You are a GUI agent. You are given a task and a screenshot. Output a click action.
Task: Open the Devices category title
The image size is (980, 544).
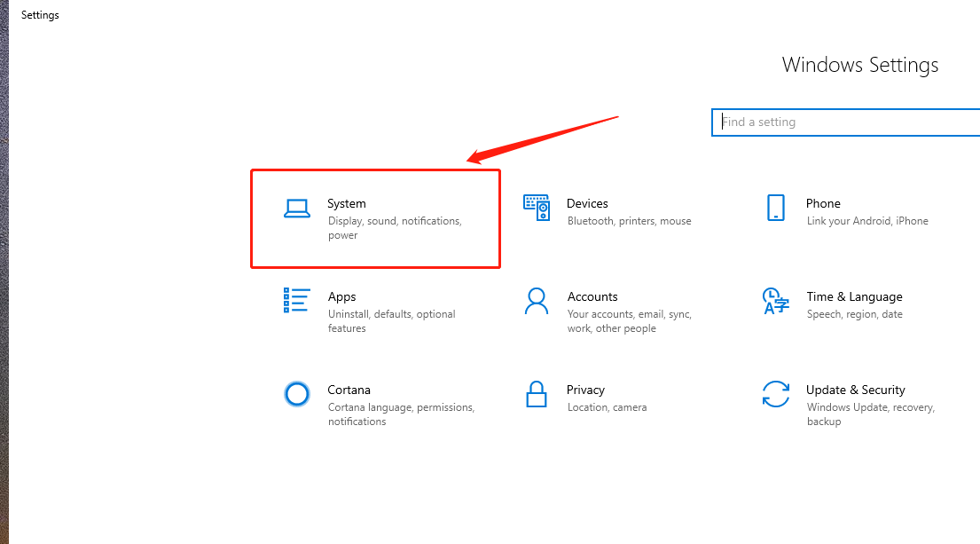click(x=587, y=203)
